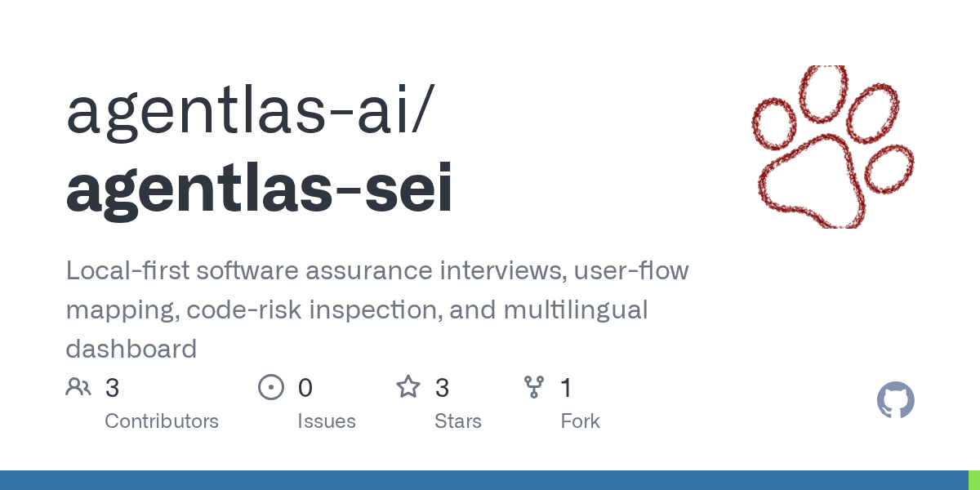Click the red paw print logo
Viewport: 980px width, 490px height.
pyautogui.click(x=833, y=147)
